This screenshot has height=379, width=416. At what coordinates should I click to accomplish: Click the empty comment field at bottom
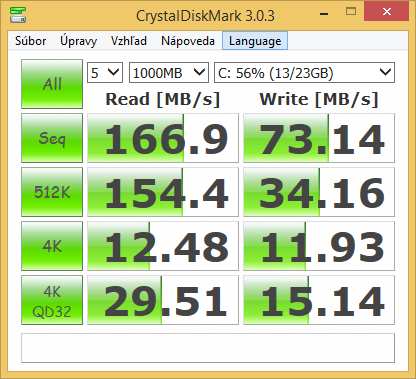click(208, 348)
